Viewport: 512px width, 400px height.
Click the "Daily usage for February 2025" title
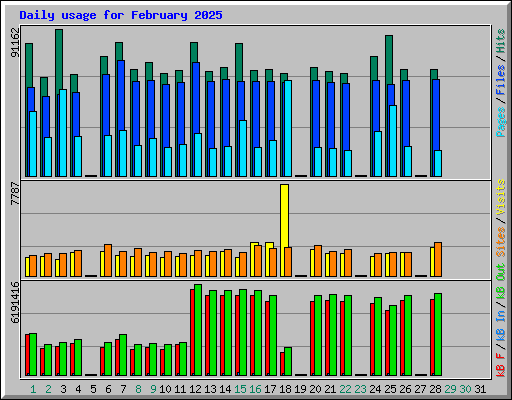coord(121,15)
